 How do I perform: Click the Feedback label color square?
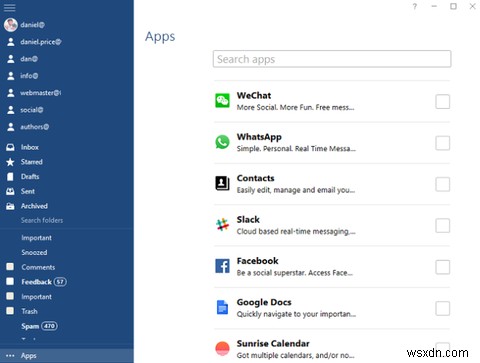coord(10,281)
